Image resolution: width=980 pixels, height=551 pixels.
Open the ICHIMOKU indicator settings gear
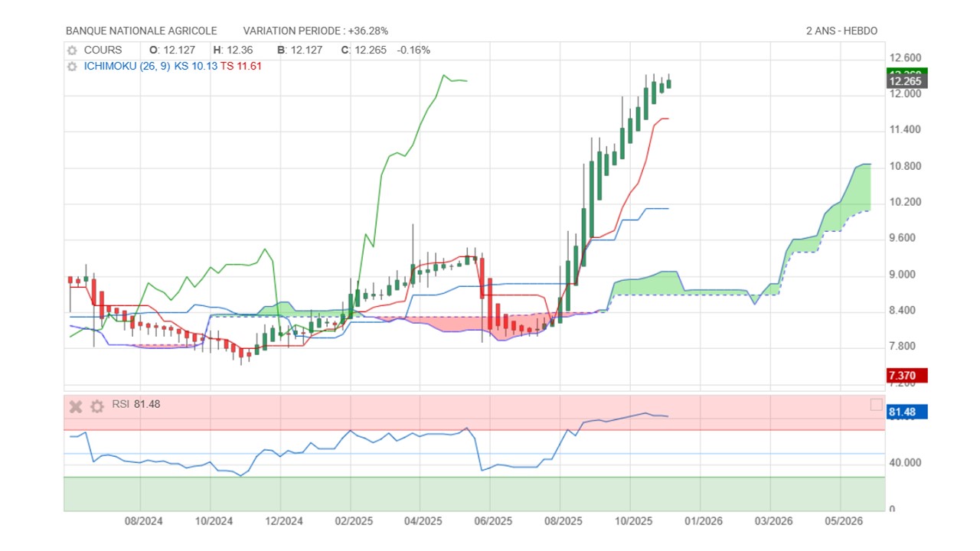72,67
